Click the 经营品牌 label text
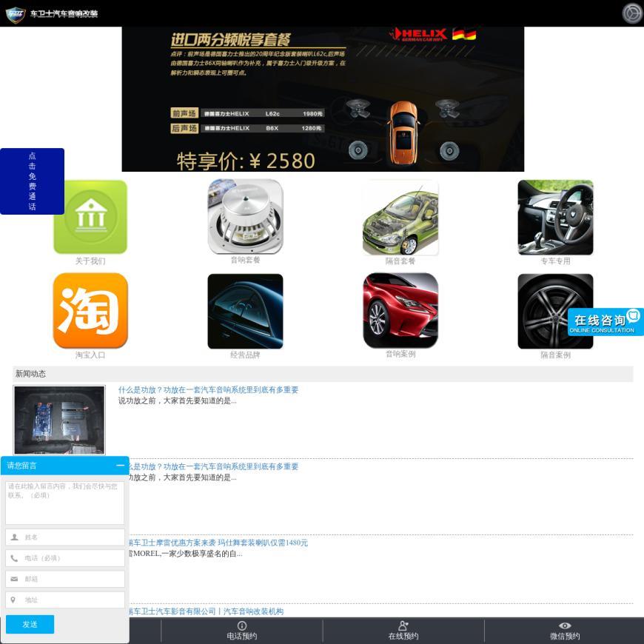Screen dimensions: 644x644 click(x=245, y=355)
